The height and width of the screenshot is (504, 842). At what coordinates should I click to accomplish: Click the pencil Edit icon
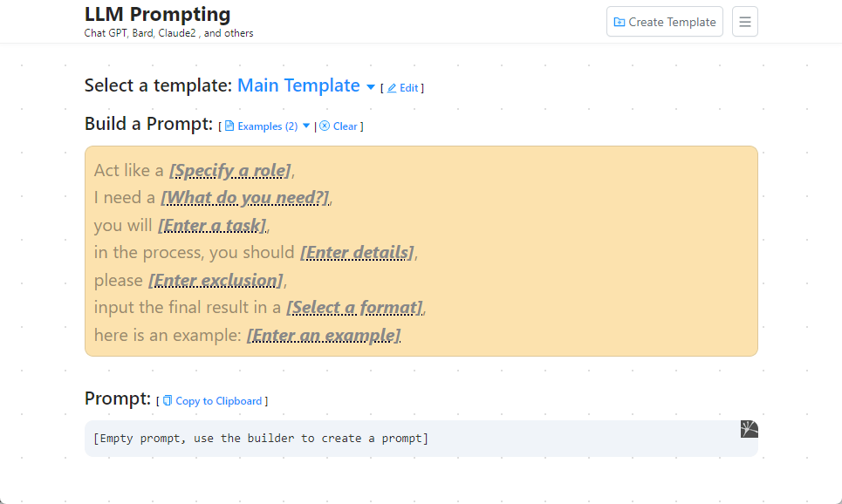click(392, 88)
